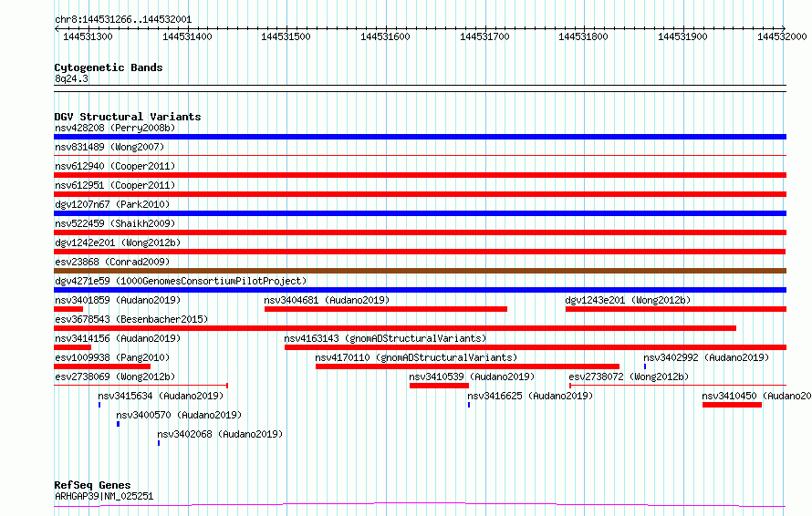Open nsv3416625 (Audano2019) label
Screen dimensions: 812x516
point(530,396)
